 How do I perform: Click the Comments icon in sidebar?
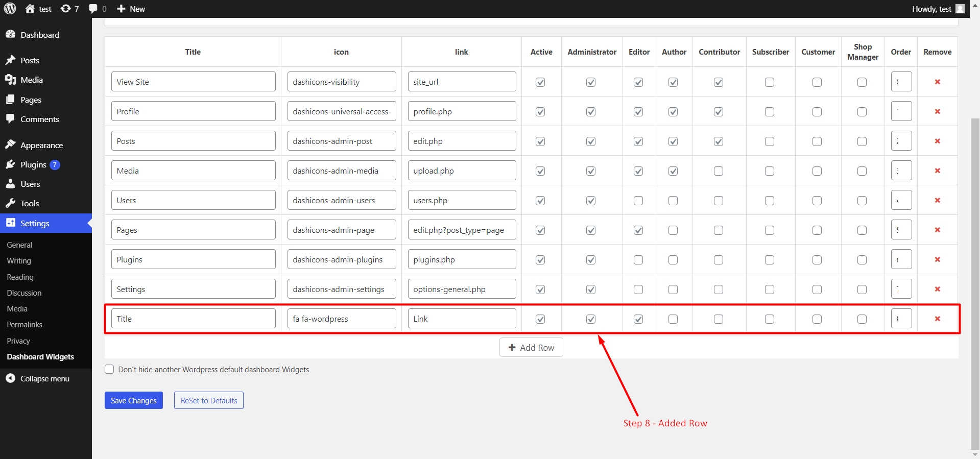point(10,119)
